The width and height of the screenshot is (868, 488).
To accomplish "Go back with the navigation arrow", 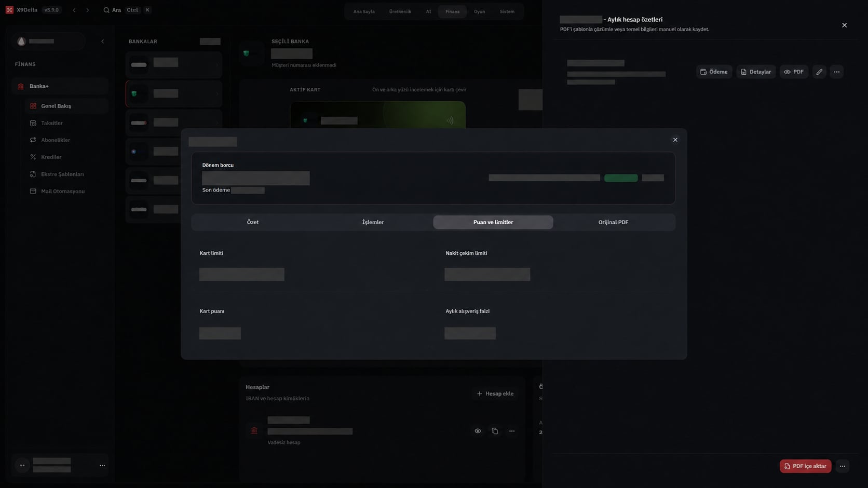I will [74, 10].
